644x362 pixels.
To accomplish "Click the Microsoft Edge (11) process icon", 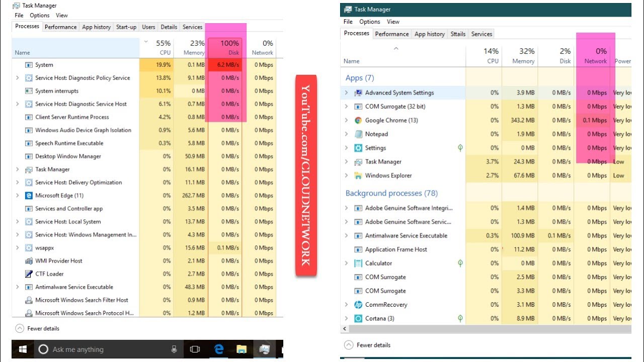I will pyautogui.click(x=29, y=196).
